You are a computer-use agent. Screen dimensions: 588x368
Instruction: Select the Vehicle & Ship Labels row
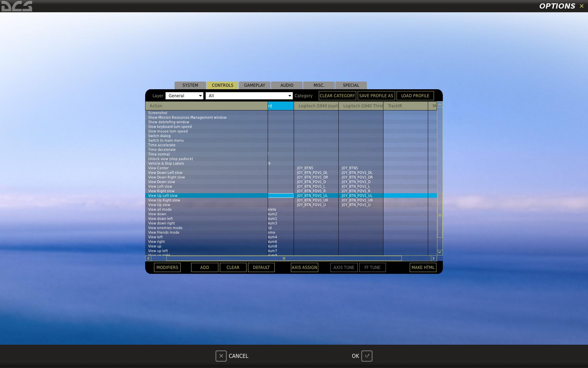click(206, 163)
